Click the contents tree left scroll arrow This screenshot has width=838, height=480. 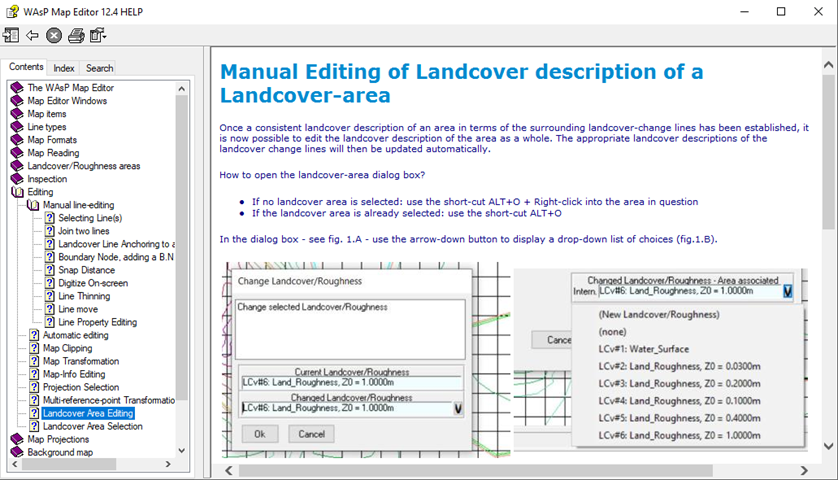click(x=14, y=464)
